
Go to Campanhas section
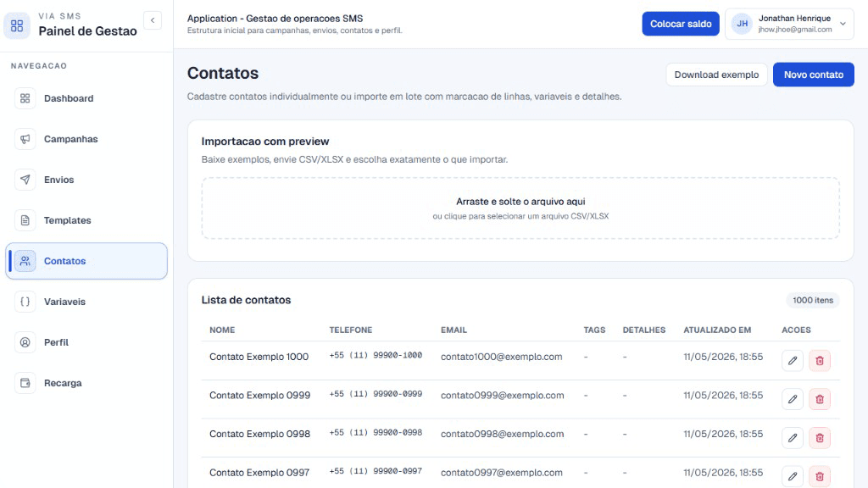click(86, 139)
